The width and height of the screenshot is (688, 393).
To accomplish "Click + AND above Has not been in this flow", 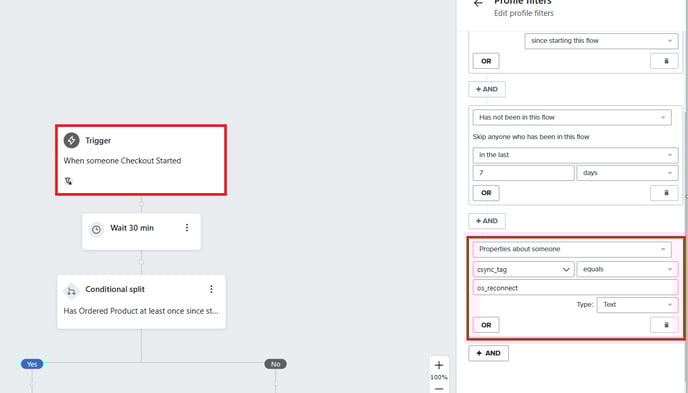I will pyautogui.click(x=487, y=89).
